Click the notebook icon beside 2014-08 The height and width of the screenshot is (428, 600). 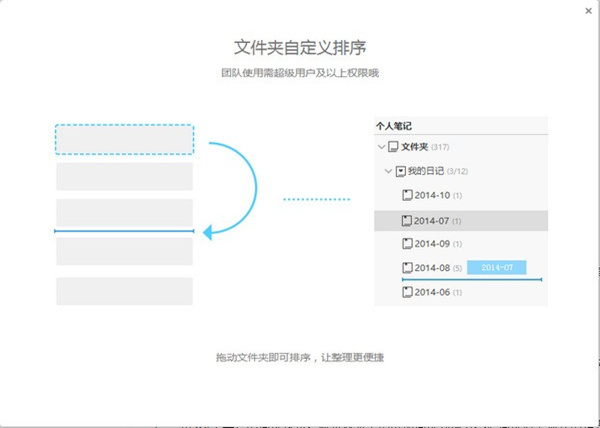pyautogui.click(x=406, y=268)
